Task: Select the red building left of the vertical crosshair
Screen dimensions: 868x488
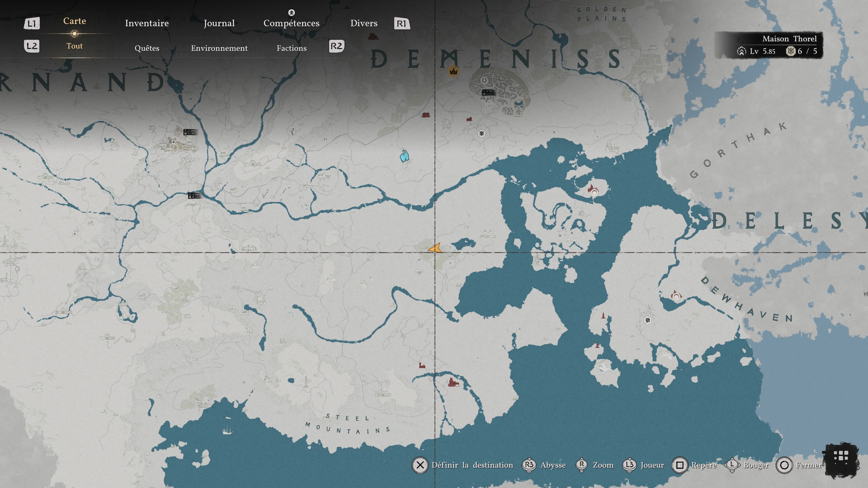Action: [426, 115]
